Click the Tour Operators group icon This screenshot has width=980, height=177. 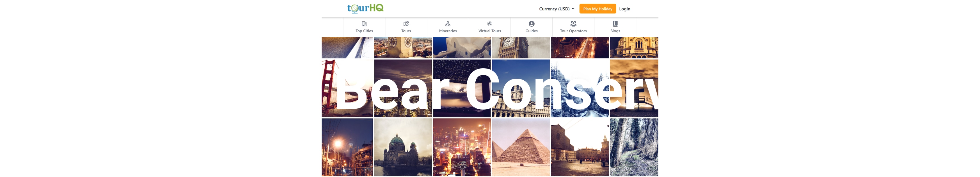[573, 24]
